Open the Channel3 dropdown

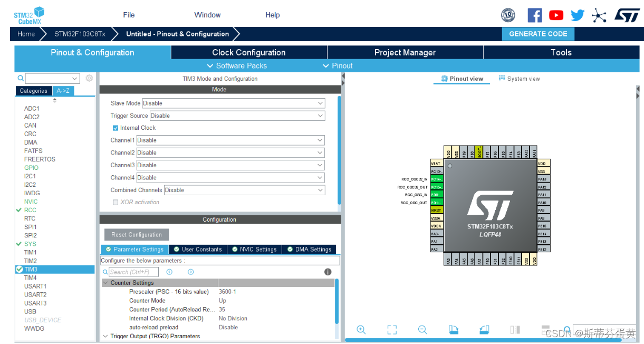click(230, 165)
